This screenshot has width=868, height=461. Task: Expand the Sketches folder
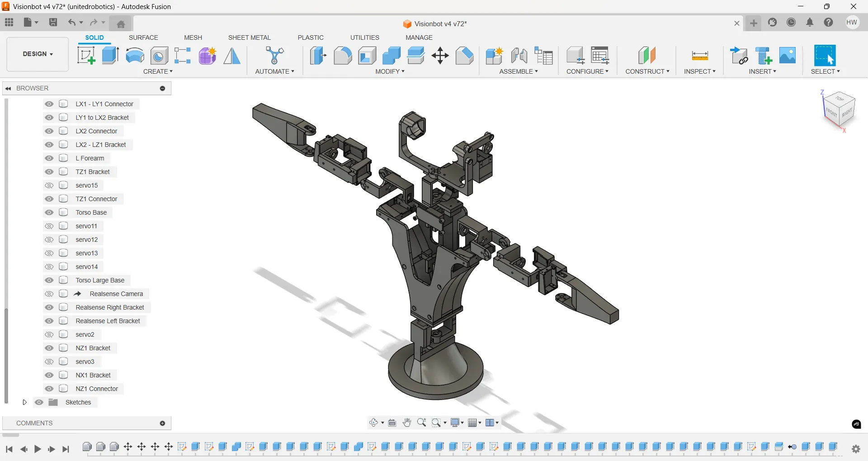tap(25, 402)
